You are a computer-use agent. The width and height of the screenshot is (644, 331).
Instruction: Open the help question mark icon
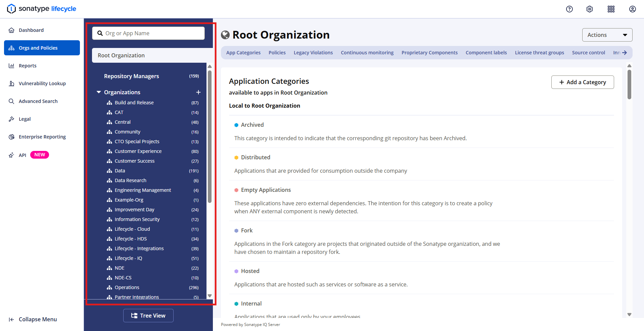[569, 9]
